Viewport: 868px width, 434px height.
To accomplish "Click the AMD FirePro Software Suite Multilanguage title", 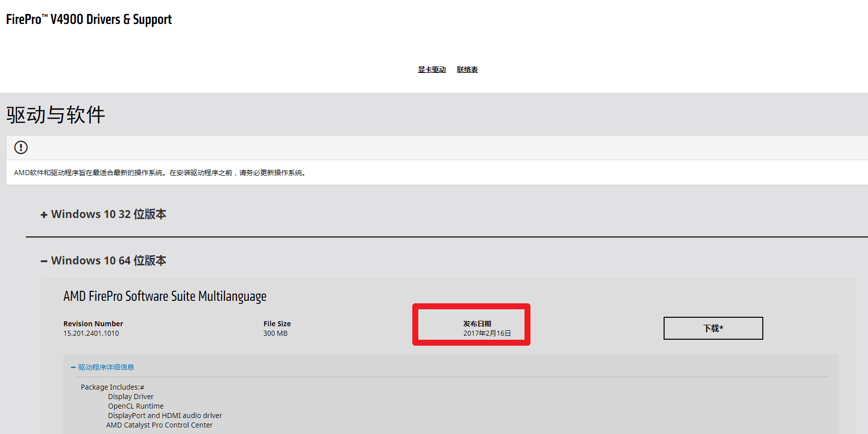I will 165,296.
